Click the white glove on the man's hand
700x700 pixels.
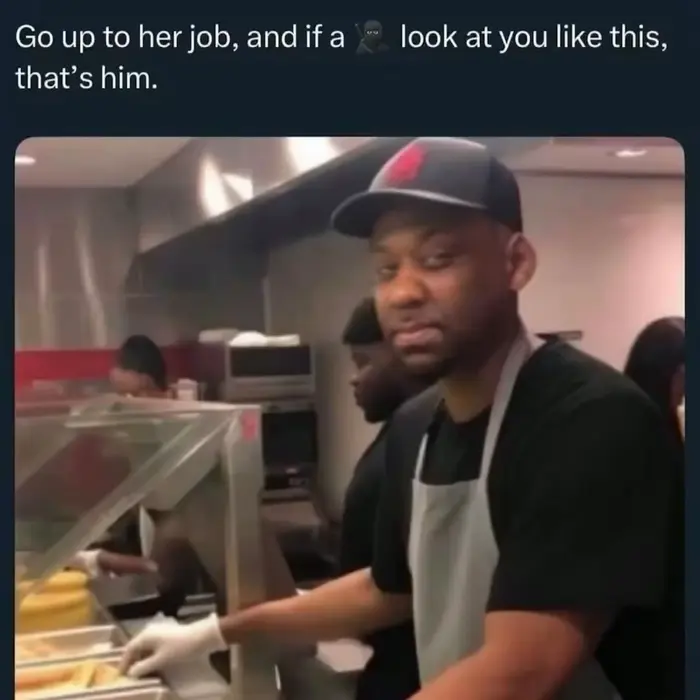click(x=175, y=646)
